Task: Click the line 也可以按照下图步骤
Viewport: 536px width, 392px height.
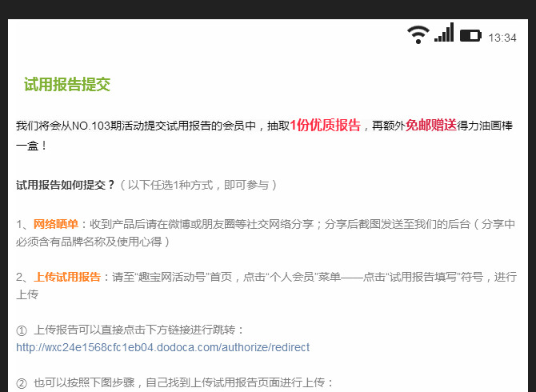Action: point(84,382)
